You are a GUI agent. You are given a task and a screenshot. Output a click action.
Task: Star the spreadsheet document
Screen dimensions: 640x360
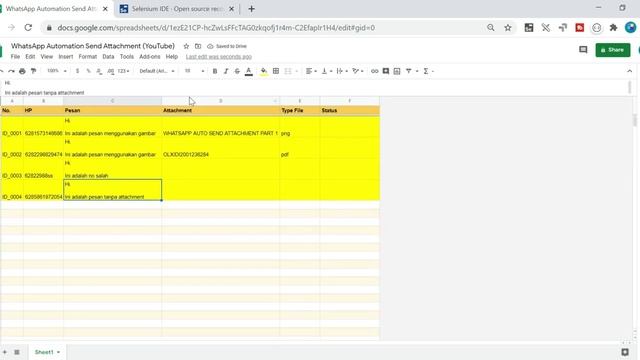pos(186,46)
